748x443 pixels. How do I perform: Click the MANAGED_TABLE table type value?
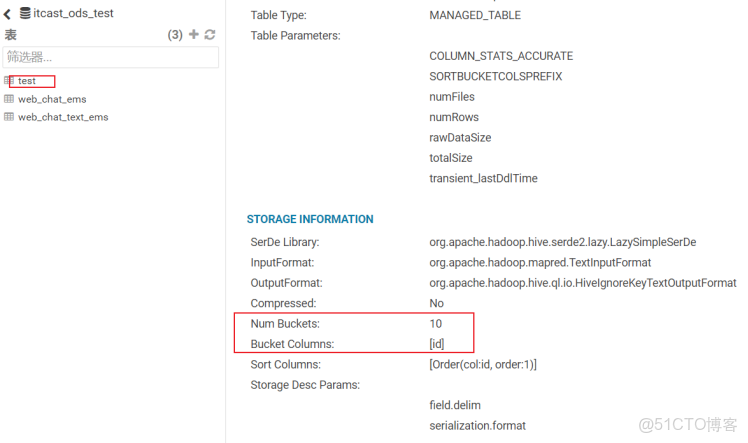click(475, 16)
